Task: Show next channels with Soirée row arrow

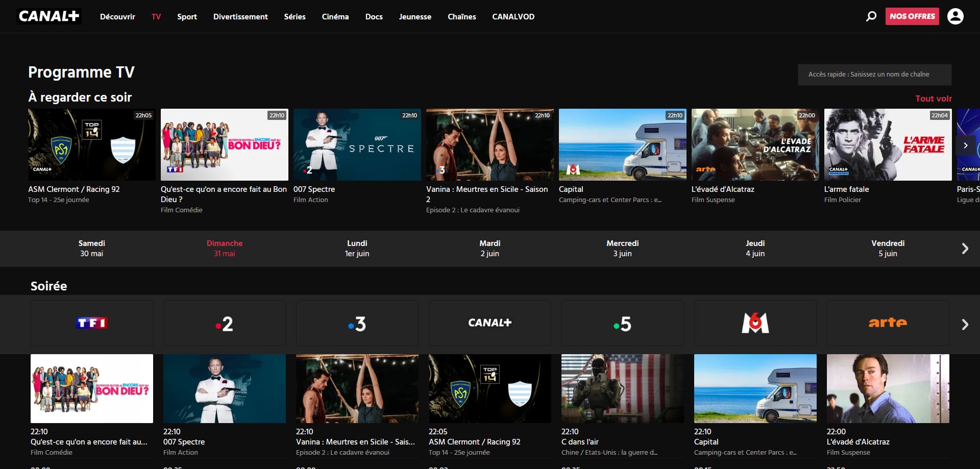Action: click(965, 325)
